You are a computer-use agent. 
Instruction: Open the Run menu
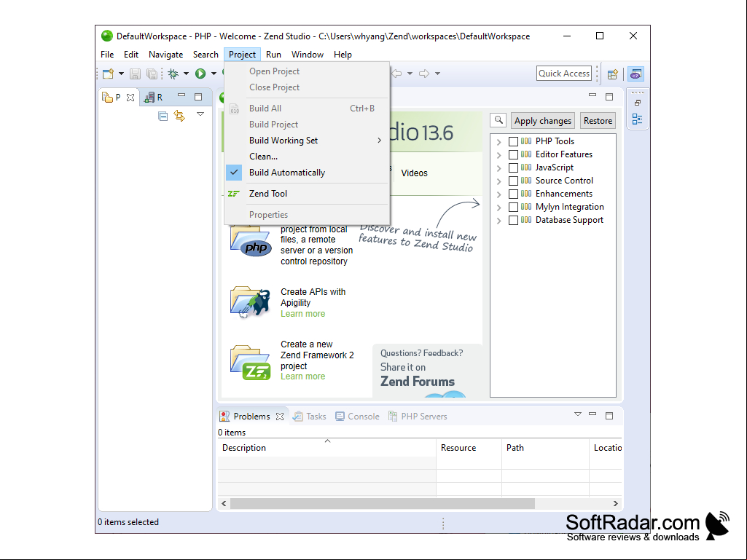coord(273,55)
